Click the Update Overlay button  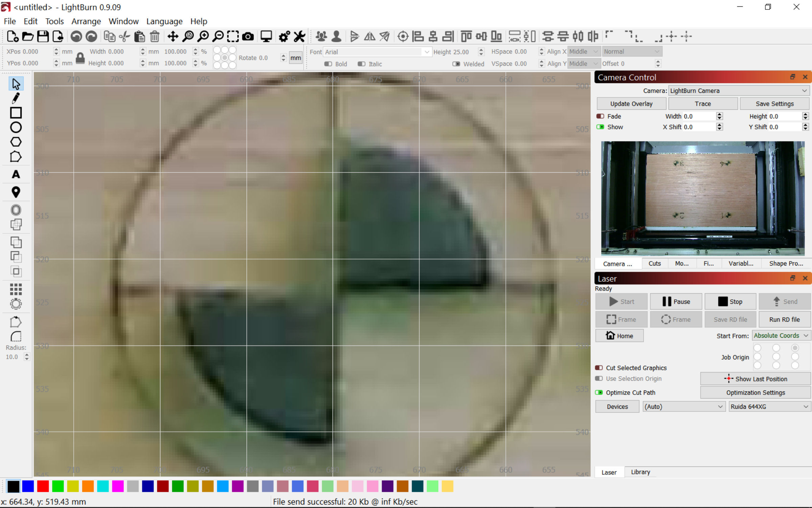click(x=631, y=104)
